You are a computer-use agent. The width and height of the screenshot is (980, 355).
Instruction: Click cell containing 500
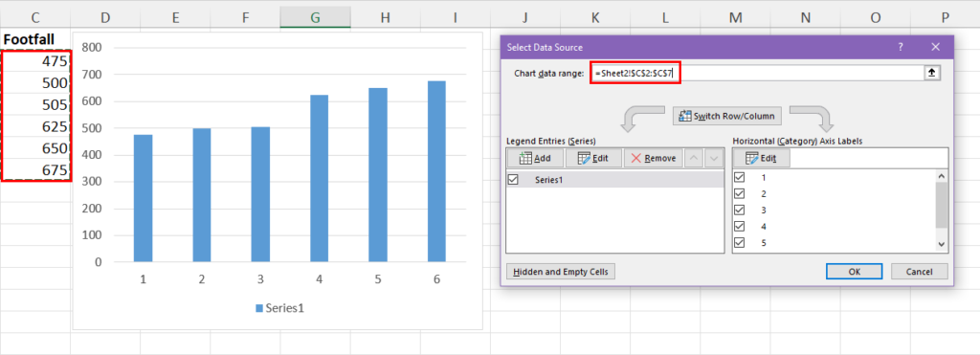36,83
